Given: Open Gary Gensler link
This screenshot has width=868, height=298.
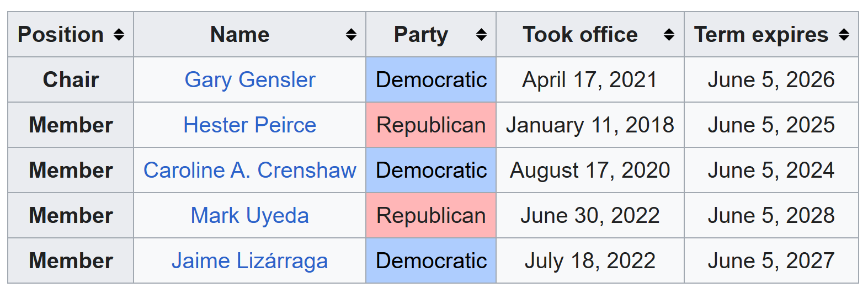Looking at the screenshot, I should point(250,80).
